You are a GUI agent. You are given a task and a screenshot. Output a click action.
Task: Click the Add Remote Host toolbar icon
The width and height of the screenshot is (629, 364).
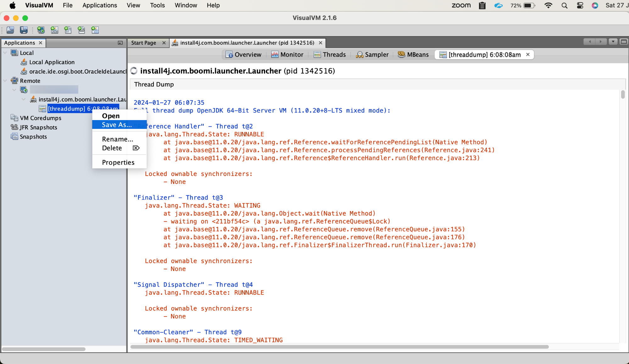click(x=41, y=30)
